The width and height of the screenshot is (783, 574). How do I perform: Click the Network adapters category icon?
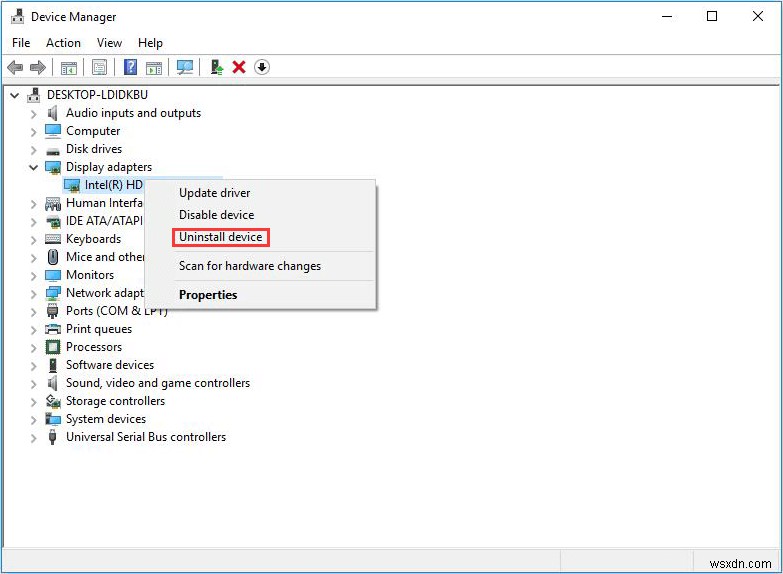coord(53,293)
